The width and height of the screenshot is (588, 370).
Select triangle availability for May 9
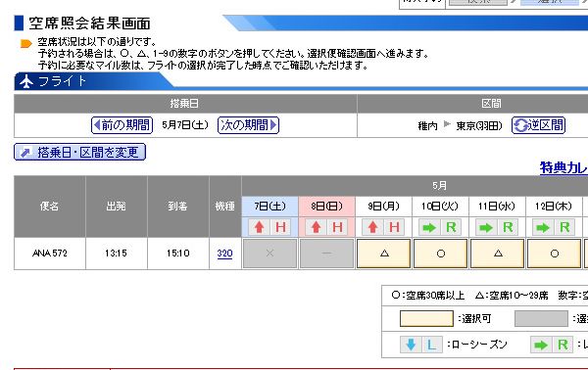(x=383, y=254)
